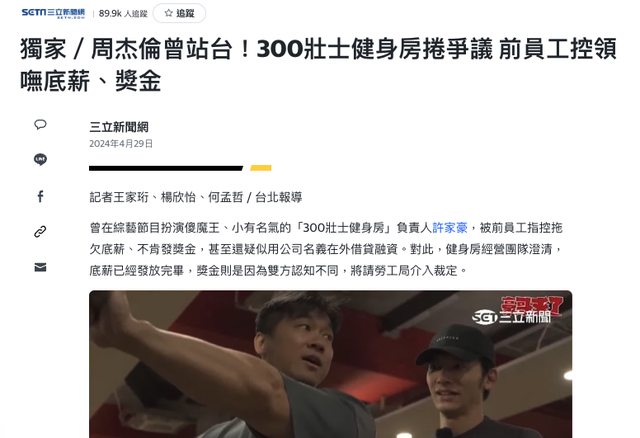Image resolution: width=640 pixels, height=438 pixels.
Task: Click the 2024年4月29日 publish date
Action: (x=121, y=144)
